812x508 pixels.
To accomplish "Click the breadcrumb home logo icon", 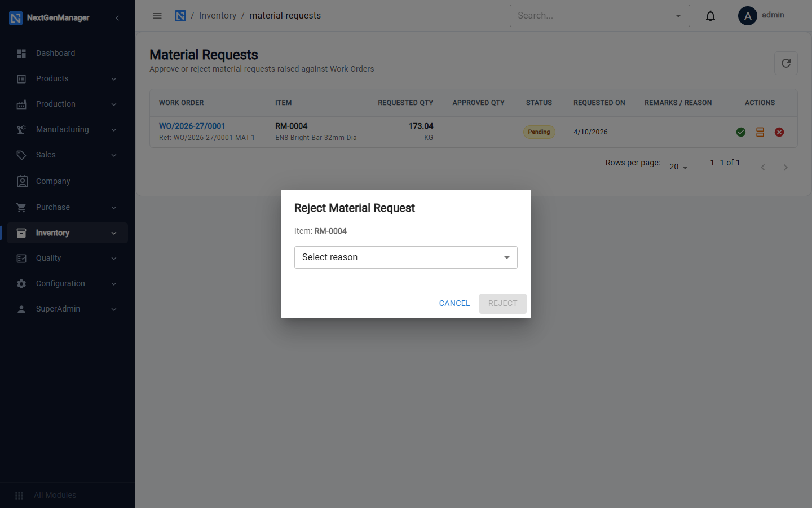I will pos(180,16).
